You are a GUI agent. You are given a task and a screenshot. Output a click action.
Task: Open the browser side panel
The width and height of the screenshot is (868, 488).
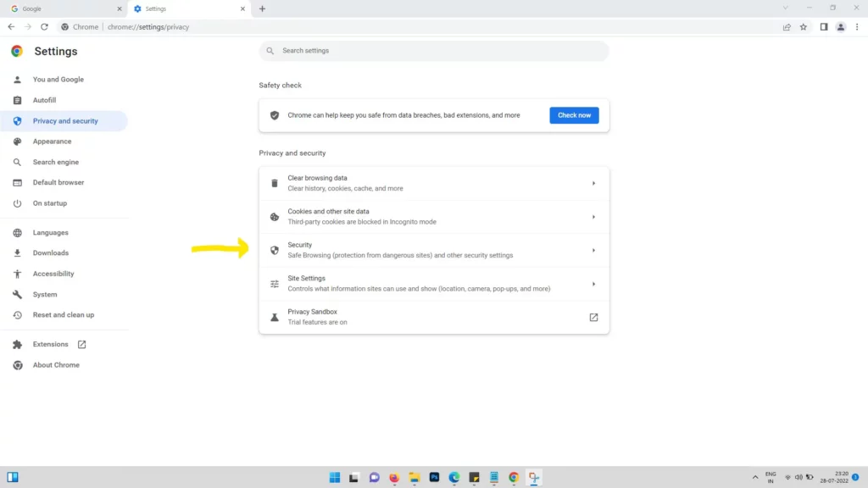click(824, 26)
